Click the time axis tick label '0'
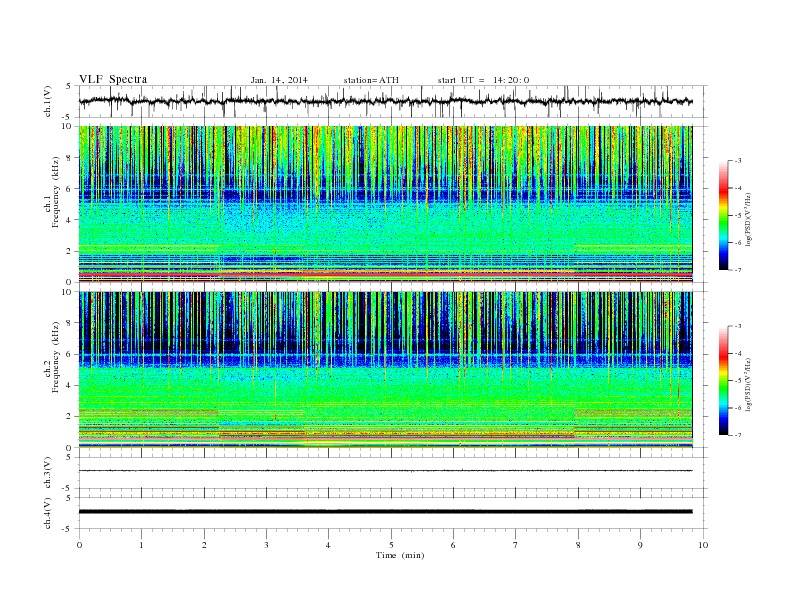Image resolution: width=792 pixels, height=612 pixels. click(x=79, y=545)
